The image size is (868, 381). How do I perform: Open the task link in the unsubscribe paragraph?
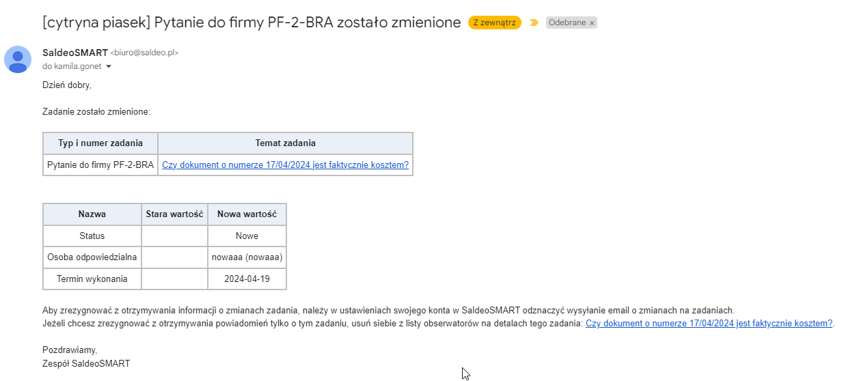tap(709, 323)
